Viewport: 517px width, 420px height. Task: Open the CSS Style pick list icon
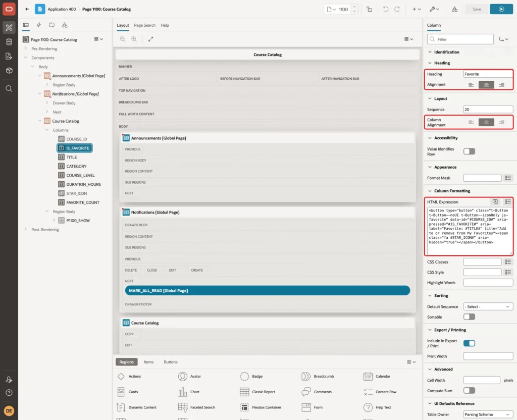[x=508, y=272]
